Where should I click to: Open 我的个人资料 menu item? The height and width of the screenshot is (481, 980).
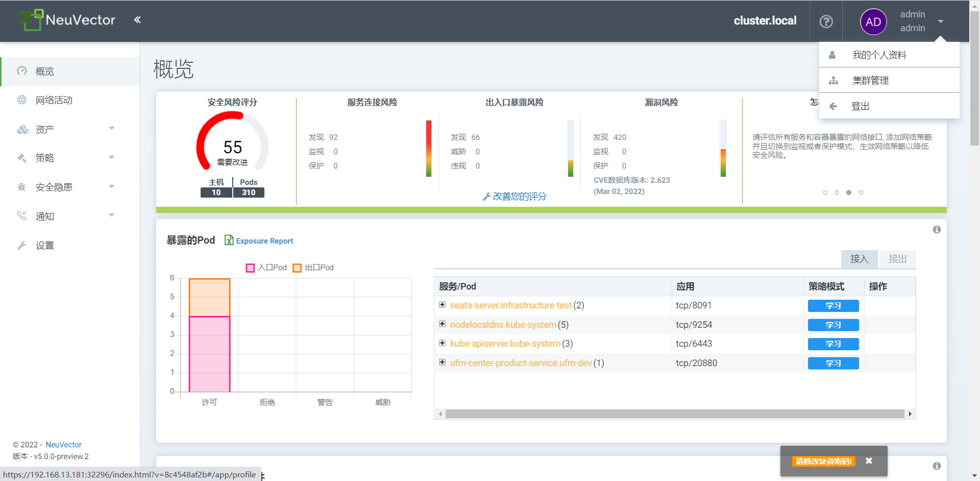pyautogui.click(x=889, y=55)
